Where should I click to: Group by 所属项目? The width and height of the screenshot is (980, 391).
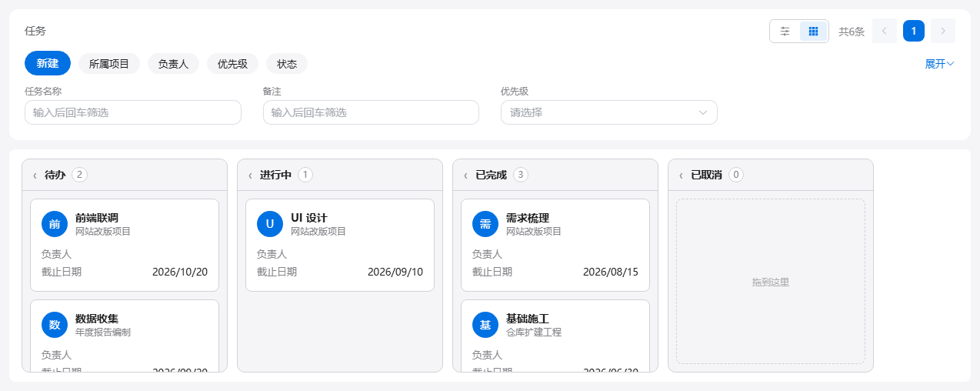[109, 64]
